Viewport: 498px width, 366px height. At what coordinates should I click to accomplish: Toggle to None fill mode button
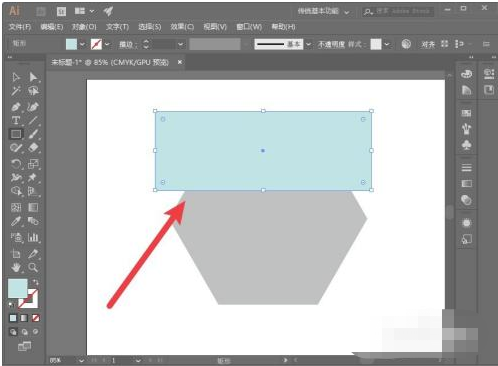36,318
